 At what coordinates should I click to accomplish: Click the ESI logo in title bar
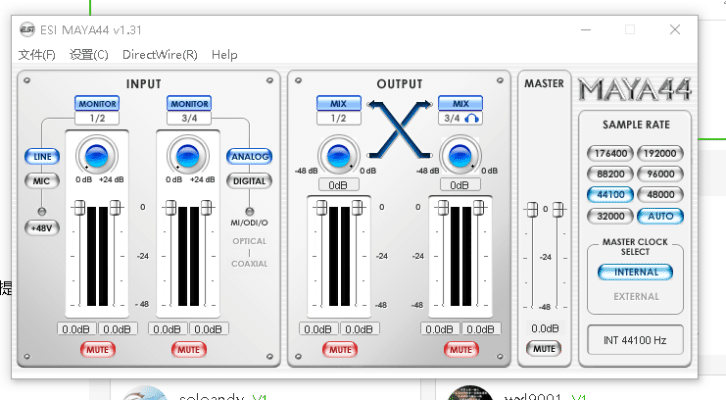pyautogui.click(x=26, y=29)
